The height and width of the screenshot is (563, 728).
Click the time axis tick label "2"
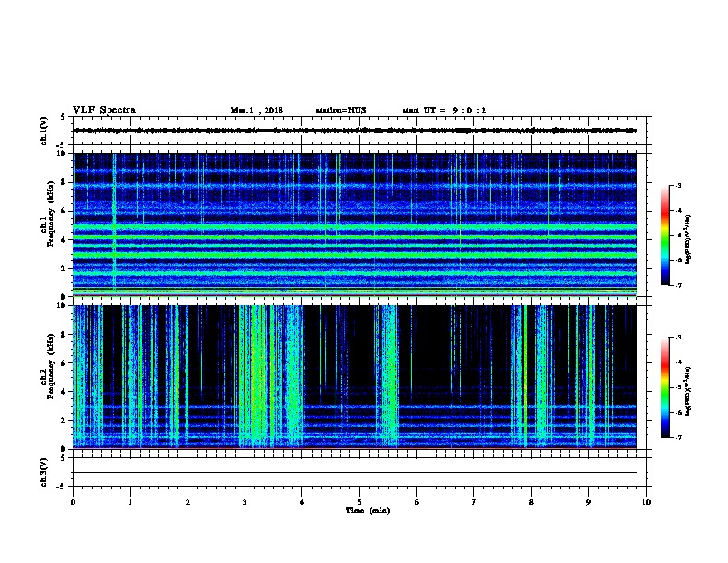[x=188, y=501]
